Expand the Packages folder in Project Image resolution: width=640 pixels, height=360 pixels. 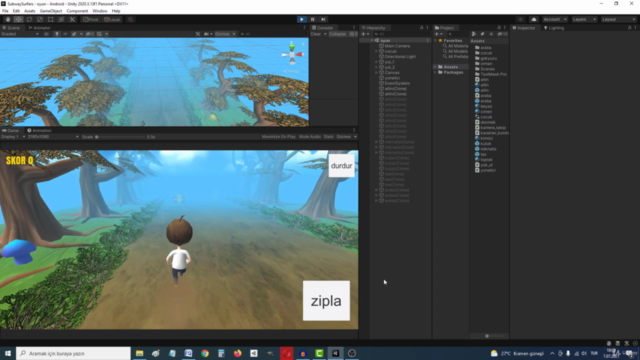pyautogui.click(x=436, y=72)
